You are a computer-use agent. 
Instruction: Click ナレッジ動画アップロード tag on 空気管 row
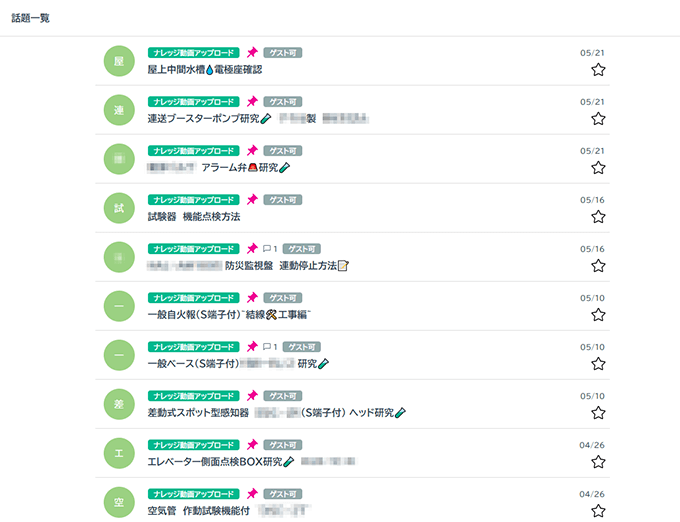pyautogui.click(x=193, y=494)
